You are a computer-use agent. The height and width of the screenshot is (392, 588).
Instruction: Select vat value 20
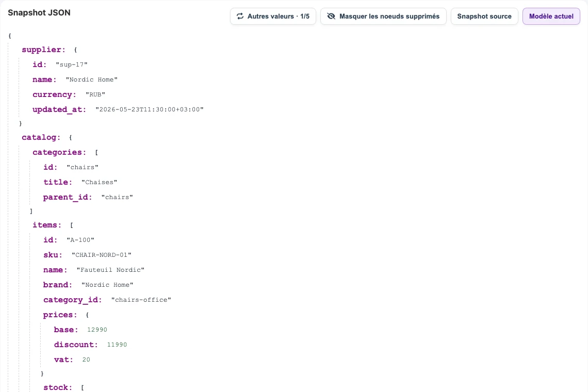click(86, 360)
